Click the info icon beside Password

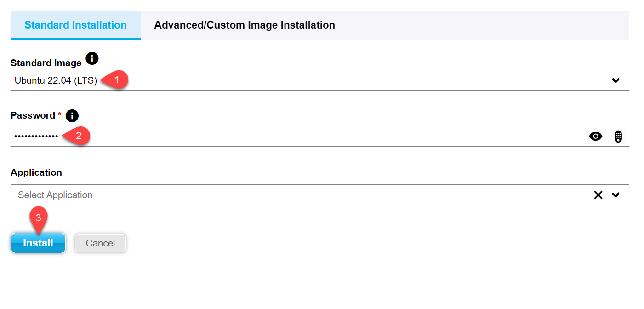coord(72,115)
